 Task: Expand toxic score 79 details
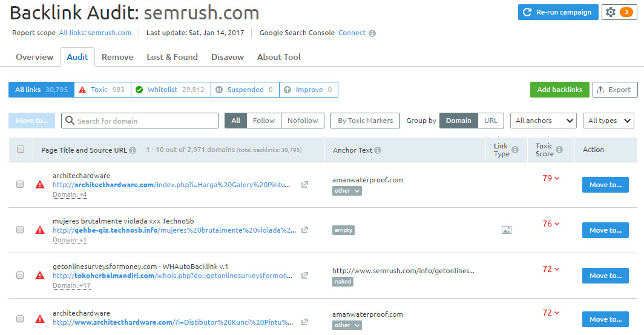(551, 178)
